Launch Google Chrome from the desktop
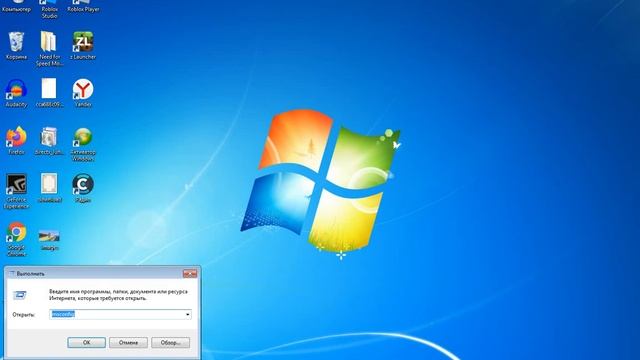The height and width of the screenshot is (360, 640). click(16, 239)
